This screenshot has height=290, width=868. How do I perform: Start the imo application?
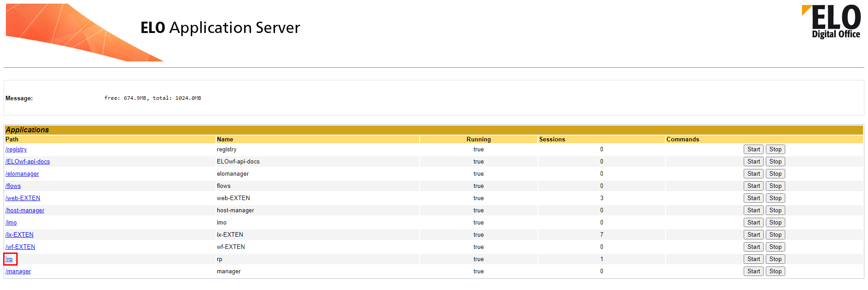pyautogui.click(x=754, y=223)
